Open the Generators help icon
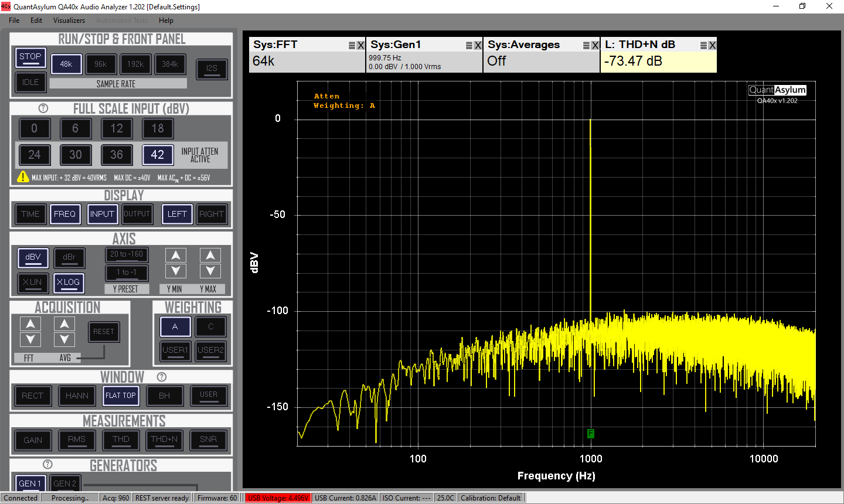Image resolution: width=844 pixels, height=504 pixels. pyautogui.click(x=47, y=464)
